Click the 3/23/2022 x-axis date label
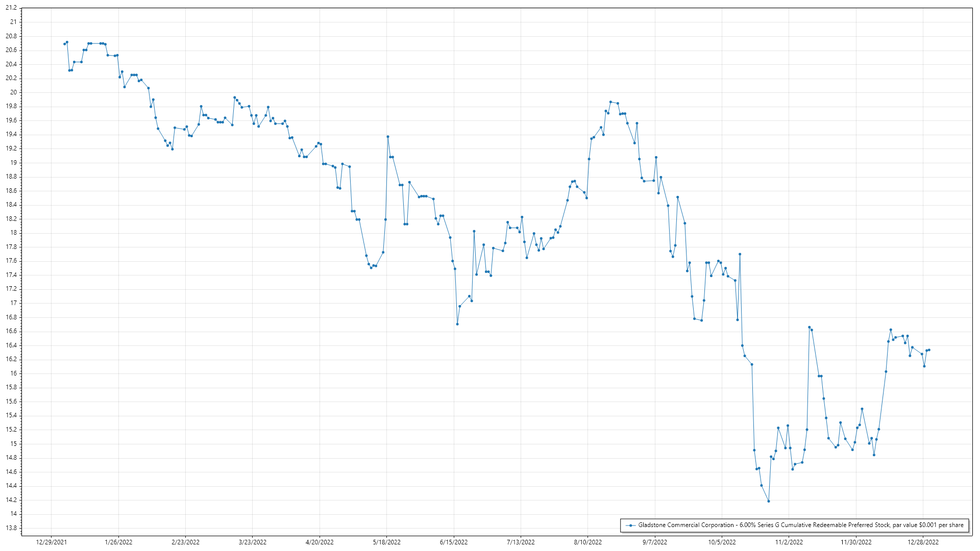 pos(253,542)
